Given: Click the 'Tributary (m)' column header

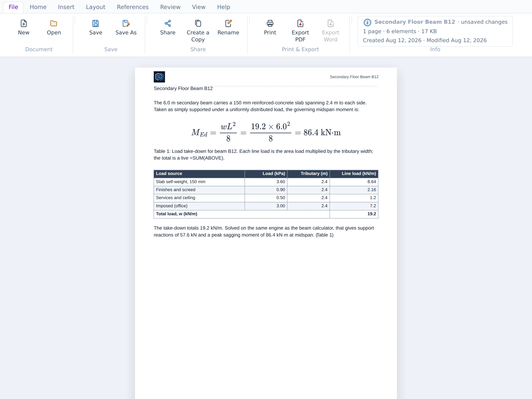Looking at the screenshot, I should pyautogui.click(x=308, y=174).
